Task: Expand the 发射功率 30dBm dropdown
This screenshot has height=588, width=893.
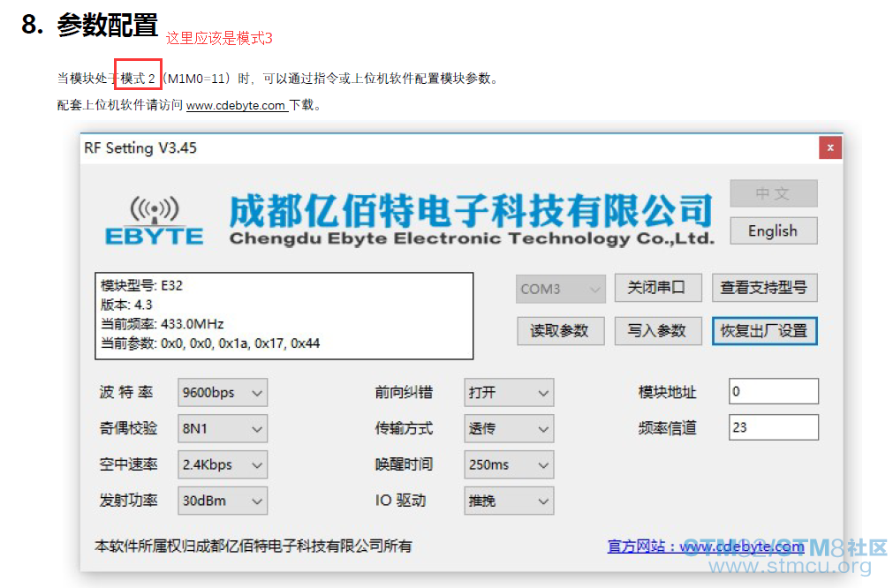Action: [x=222, y=501]
